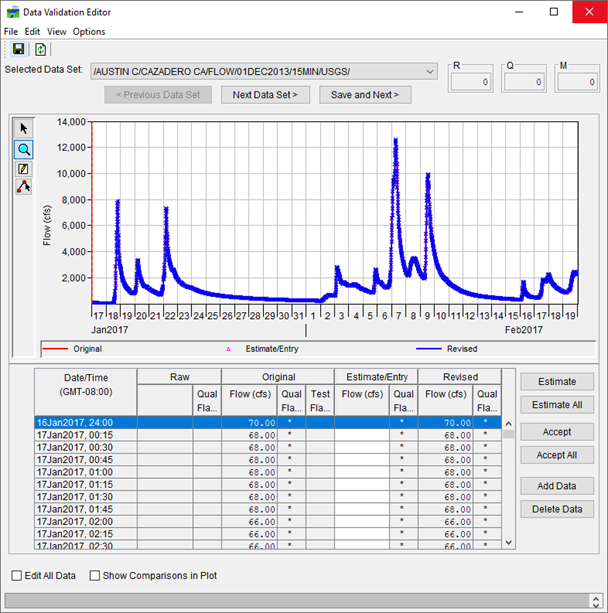Open the Selected Data Set dropdown
608x613 pixels.
point(264,72)
